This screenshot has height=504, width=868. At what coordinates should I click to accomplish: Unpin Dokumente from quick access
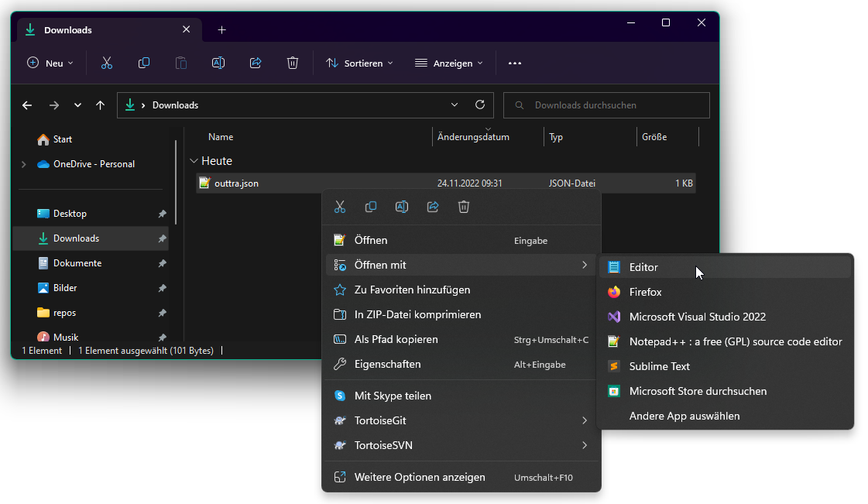click(162, 263)
